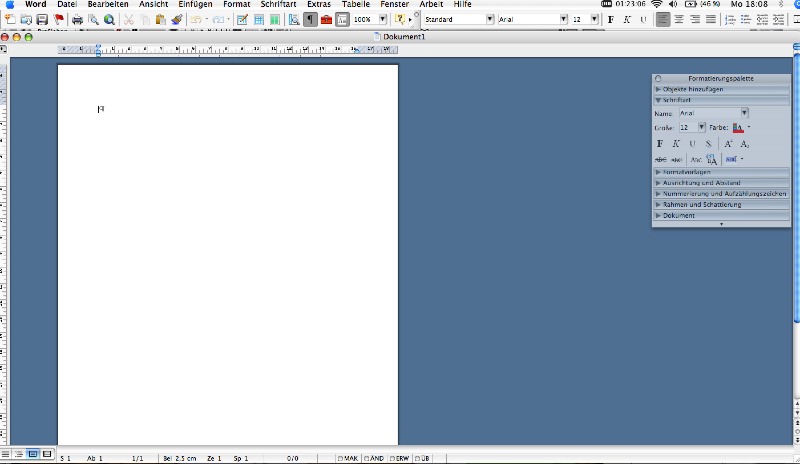The width and height of the screenshot is (800, 464).
Task: Open the Standard style dropdown
Action: tap(490, 19)
